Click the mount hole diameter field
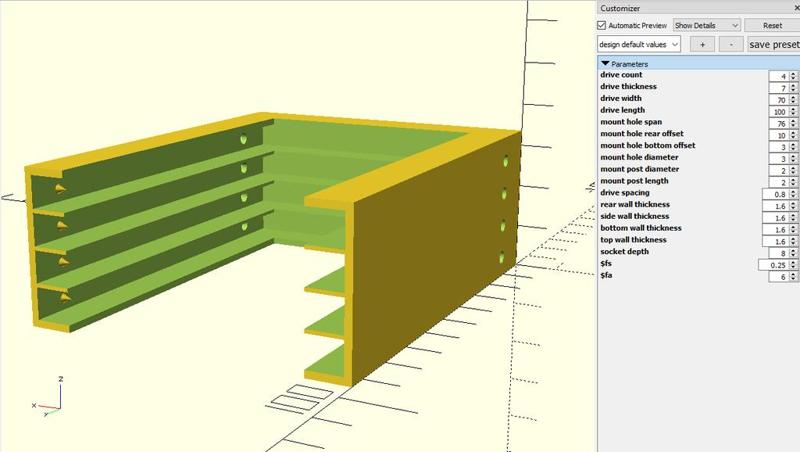The width and height of the screenshot is (800, 452). (779, 159)
